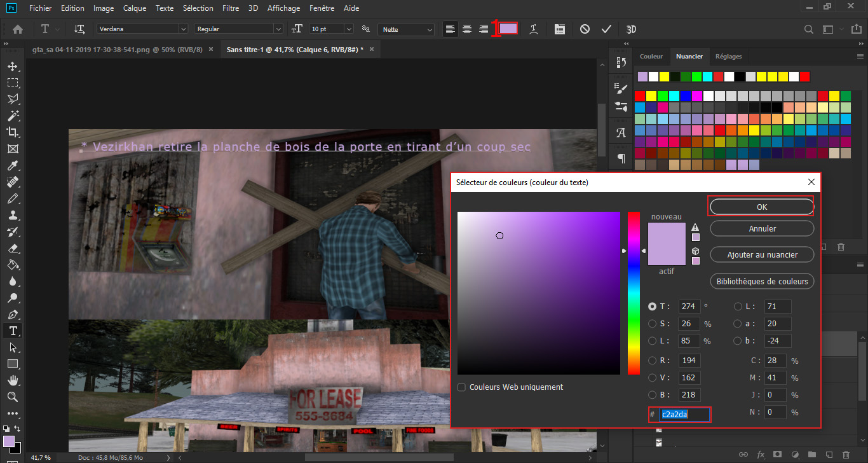Select the Eyedropper tool
The width and height of the screenshot is (868, 463).
12,165
